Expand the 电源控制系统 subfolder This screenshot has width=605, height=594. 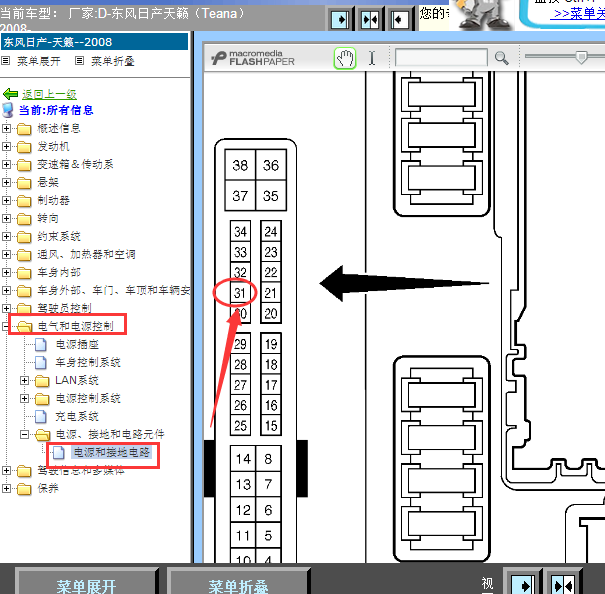[24, 398]
